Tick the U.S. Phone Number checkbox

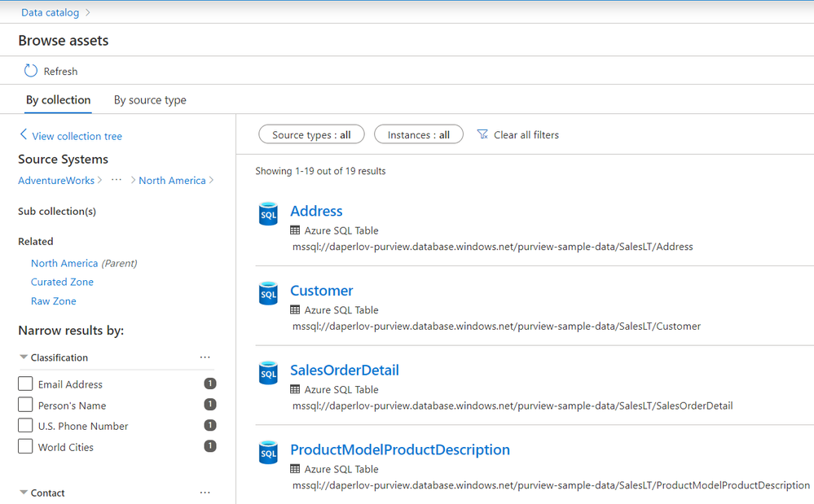[25, 425]
